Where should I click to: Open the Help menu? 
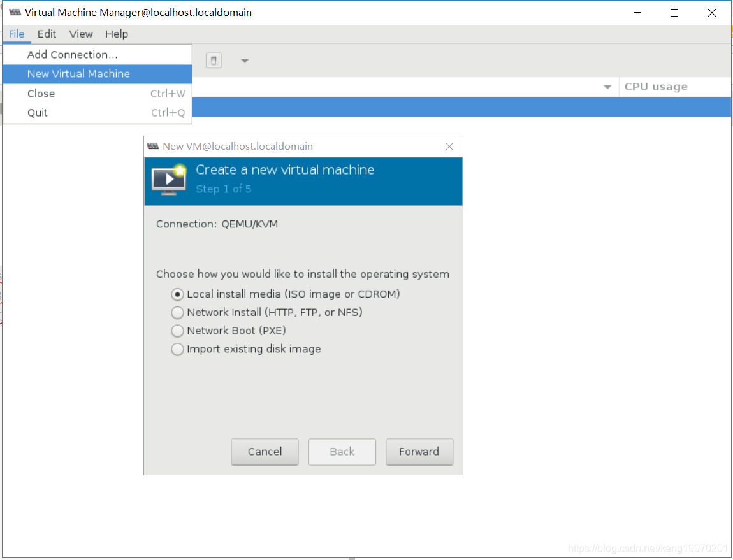tap(117, 34)
